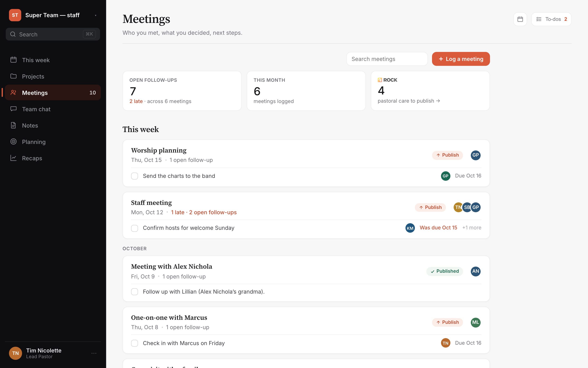Open One-on-one with Marcus title
The image size is (588, 368).
point(169,318)
